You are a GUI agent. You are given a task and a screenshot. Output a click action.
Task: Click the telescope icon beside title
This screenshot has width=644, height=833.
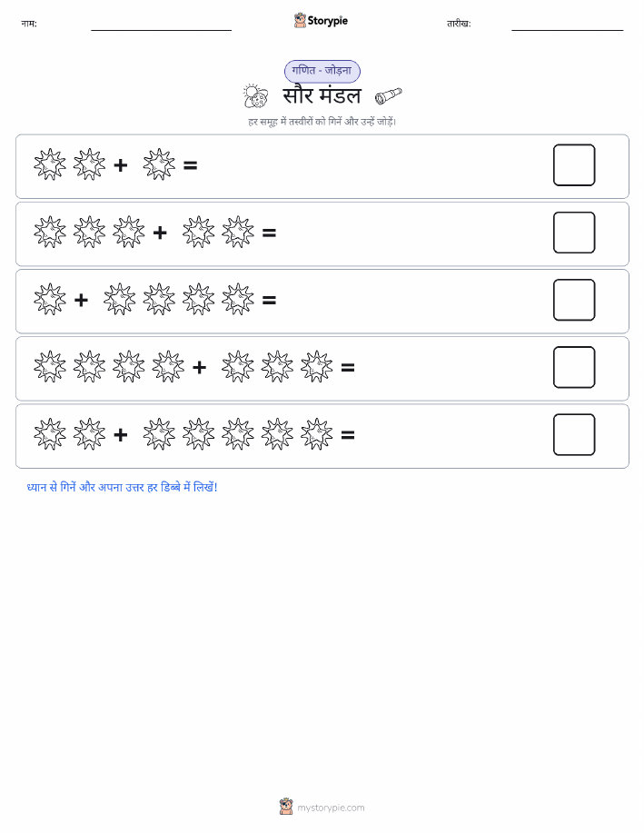[389, 96]
